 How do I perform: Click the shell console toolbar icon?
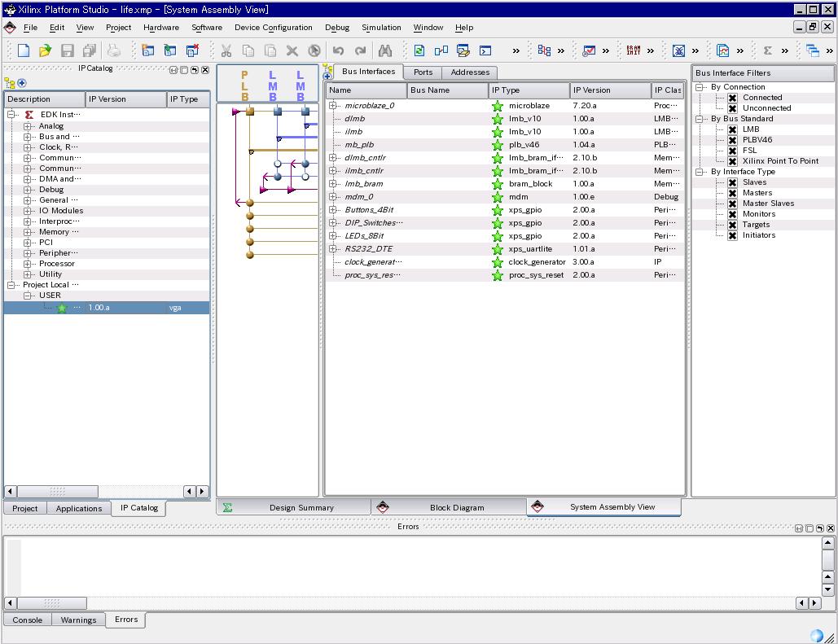[x=485, y=50]
